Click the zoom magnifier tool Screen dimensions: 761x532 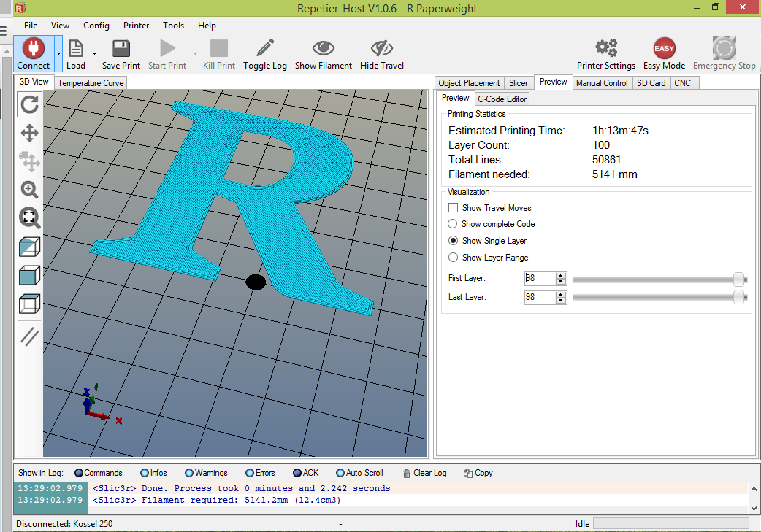pos(30,190)
